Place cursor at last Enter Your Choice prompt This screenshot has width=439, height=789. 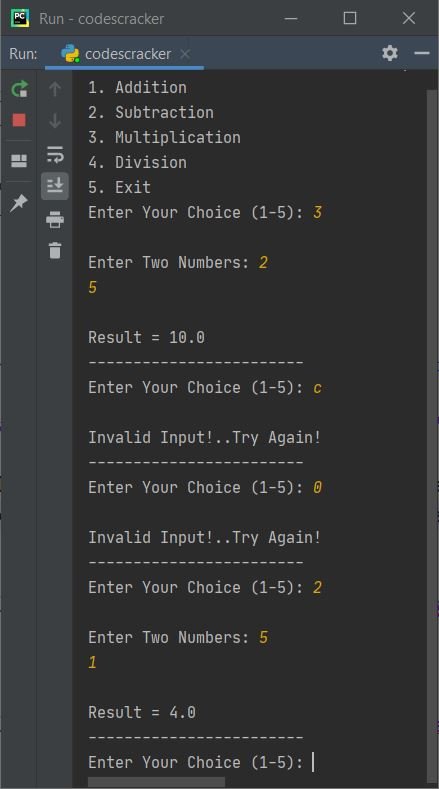(313, 762)
